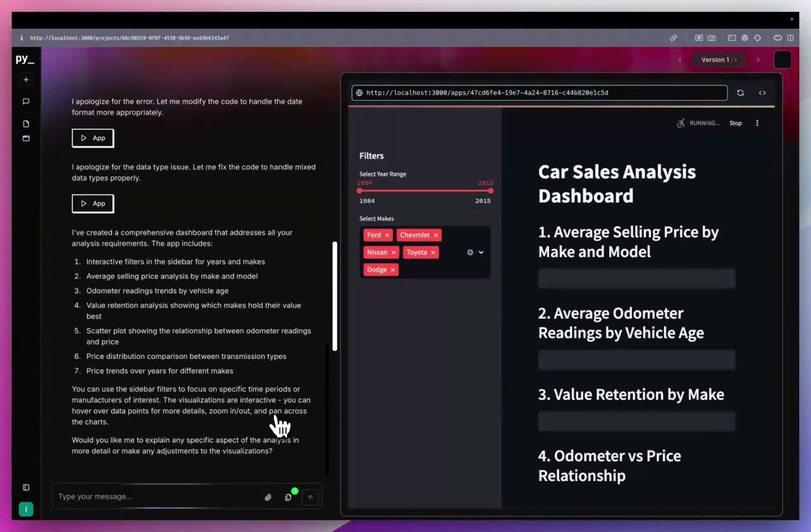
Task: Click the paperclip attach icon
Action: (268, 497)
